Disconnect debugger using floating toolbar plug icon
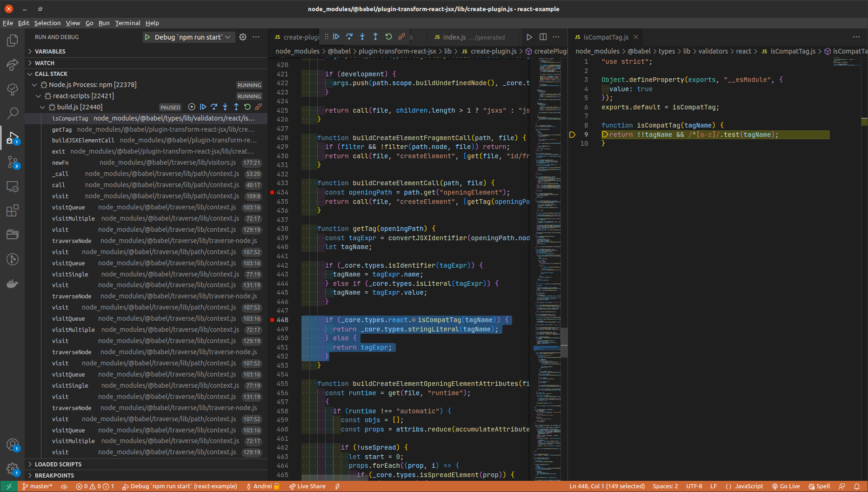This screenshot has width=868, height=492. tap(401, 37)
